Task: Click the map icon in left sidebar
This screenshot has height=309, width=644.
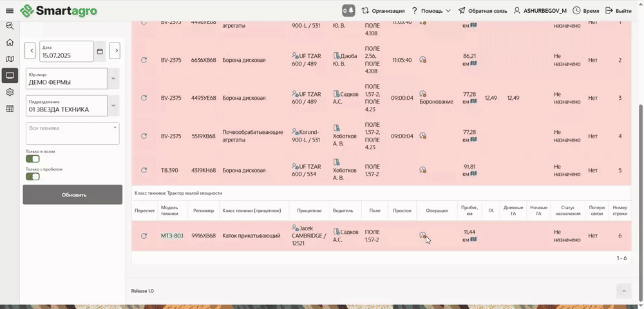Action: pyautogui.click(x=10, y=59)
